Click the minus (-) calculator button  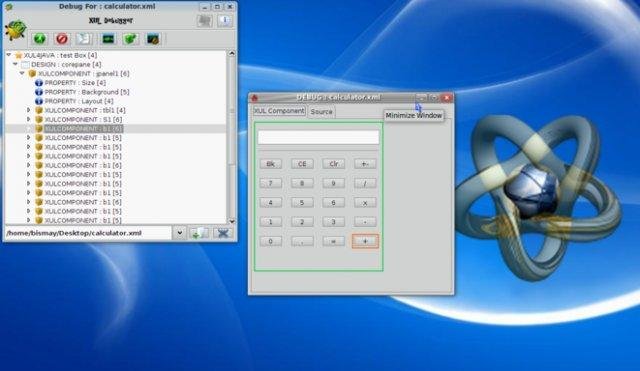tap(365, 222)
